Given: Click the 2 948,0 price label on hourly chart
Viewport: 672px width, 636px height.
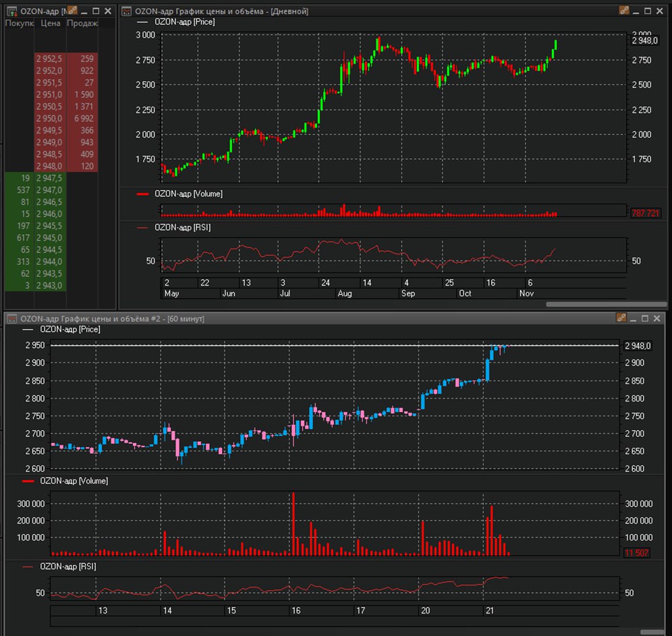Looking at the screenshot, I should [638, 345].
